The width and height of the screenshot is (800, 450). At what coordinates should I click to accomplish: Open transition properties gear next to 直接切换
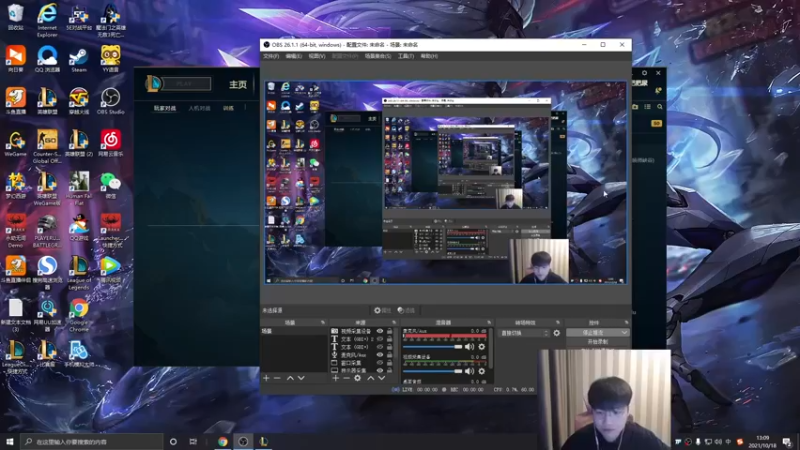coord(557,333)
